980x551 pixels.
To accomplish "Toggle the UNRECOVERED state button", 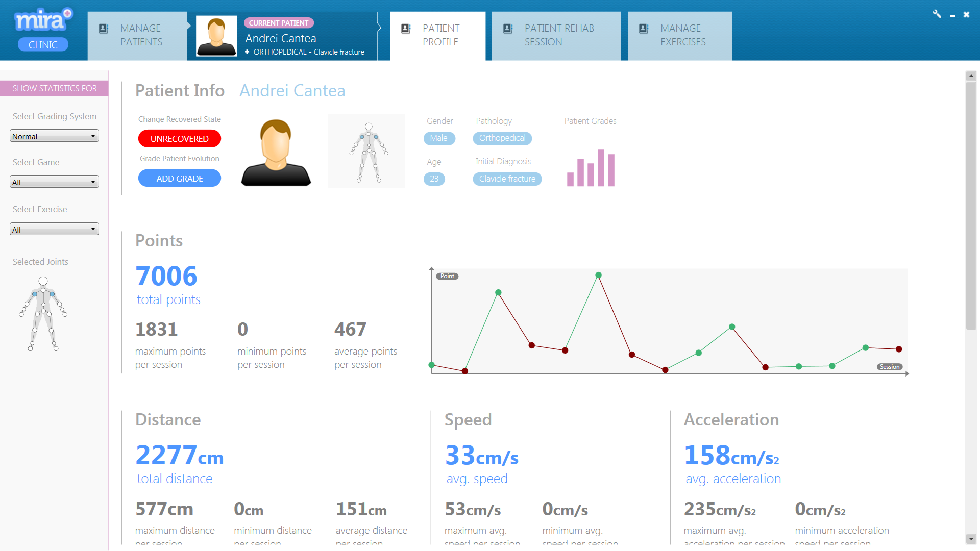I will tap(180, 139).
